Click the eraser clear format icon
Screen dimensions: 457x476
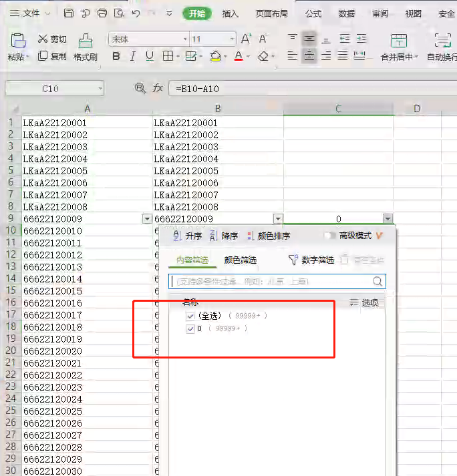(263, 56)
